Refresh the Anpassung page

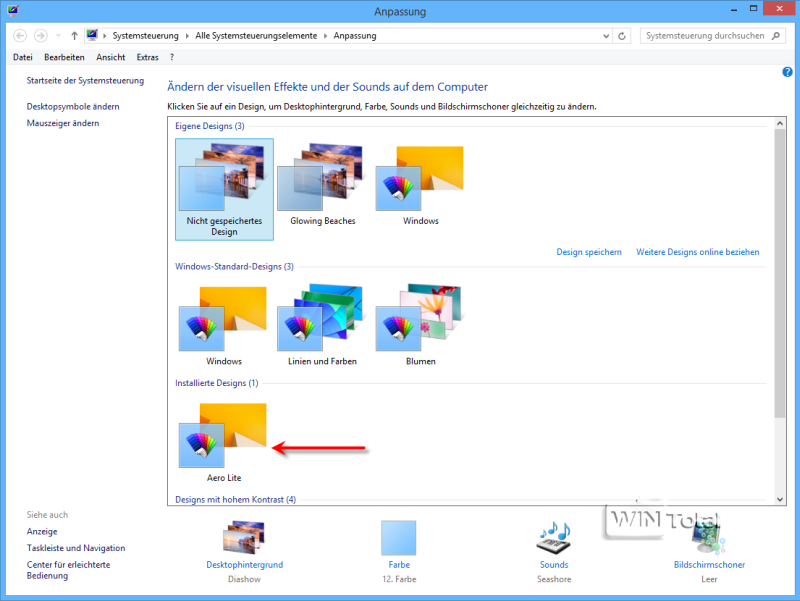[621, 36]
